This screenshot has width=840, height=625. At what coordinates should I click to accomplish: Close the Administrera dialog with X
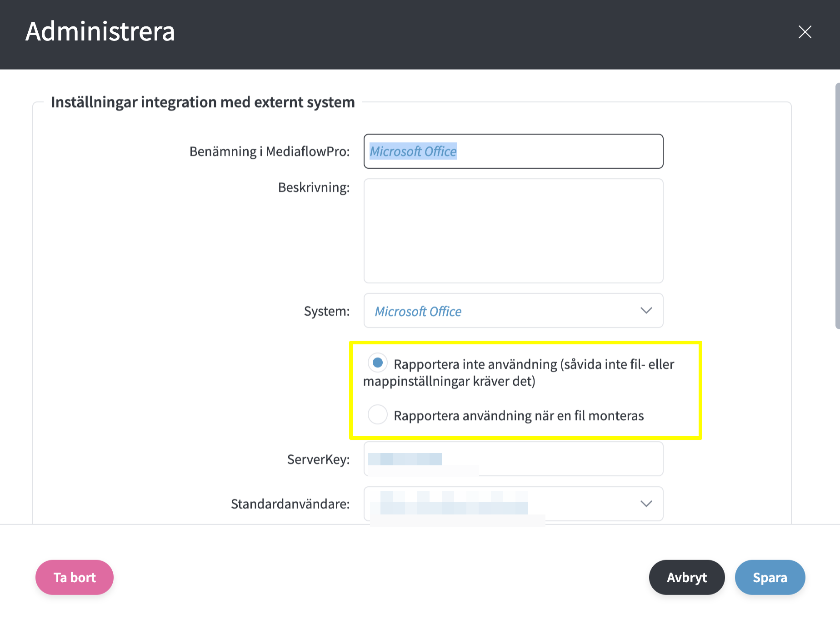tap(805, 32)
